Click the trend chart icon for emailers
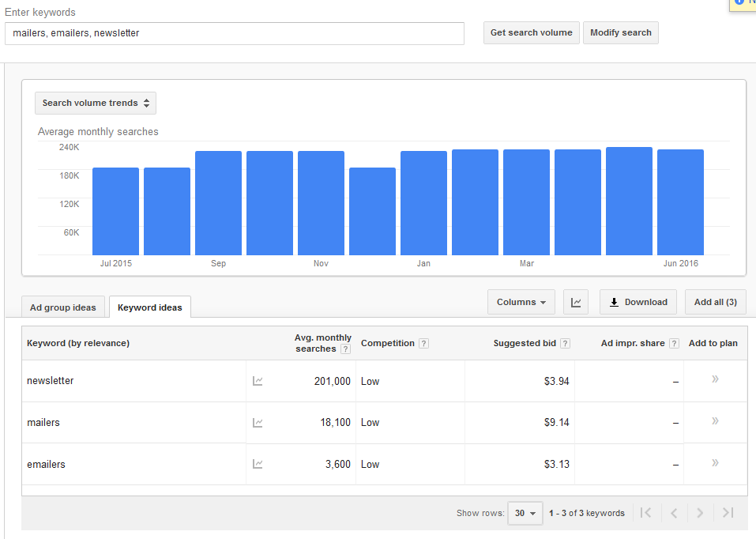The width and height of the screenshot is (756, 539). tap(258, 465)
